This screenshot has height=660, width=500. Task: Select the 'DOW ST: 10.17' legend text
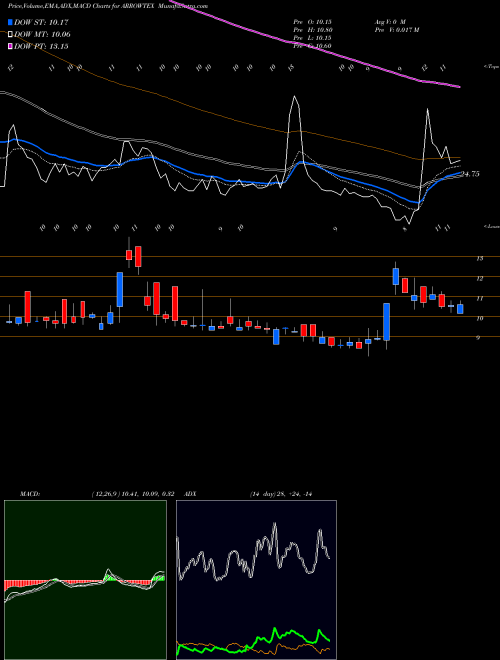point(41,22)
